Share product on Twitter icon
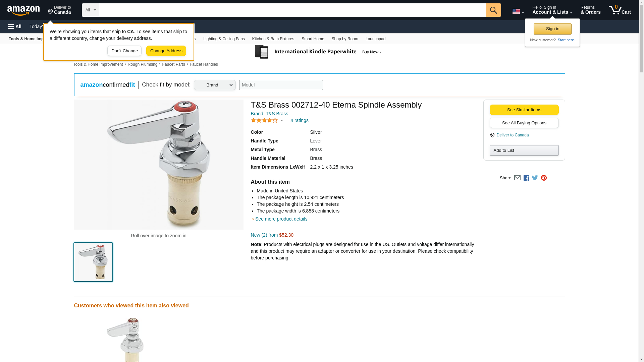 pos(535,178)
